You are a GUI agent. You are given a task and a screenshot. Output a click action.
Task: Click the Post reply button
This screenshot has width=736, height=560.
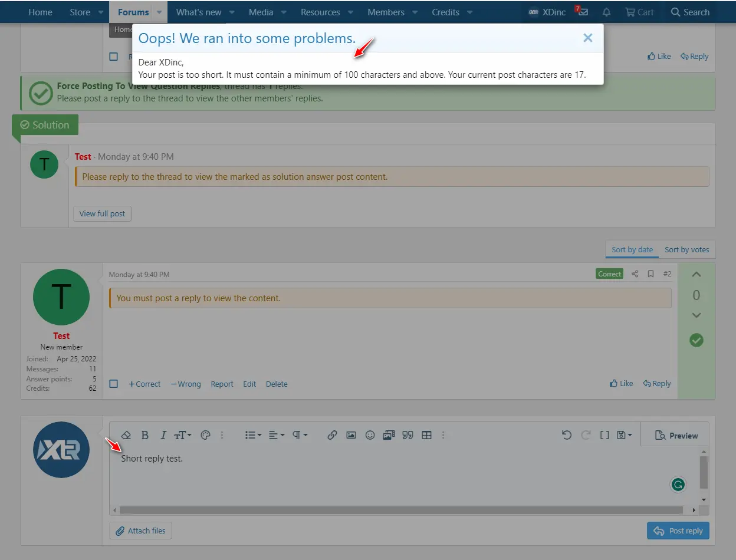coord(678,531)
